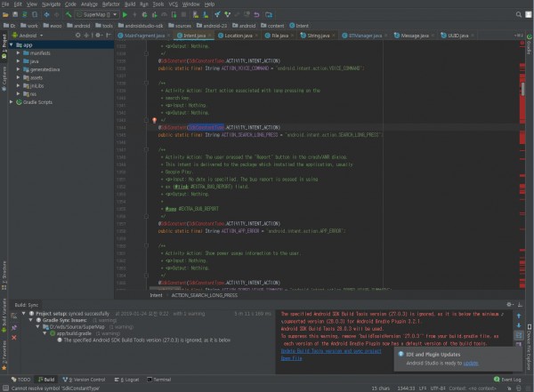
Task: Click the editor vertical scrollbar thumb
Action: pos(523,89)
